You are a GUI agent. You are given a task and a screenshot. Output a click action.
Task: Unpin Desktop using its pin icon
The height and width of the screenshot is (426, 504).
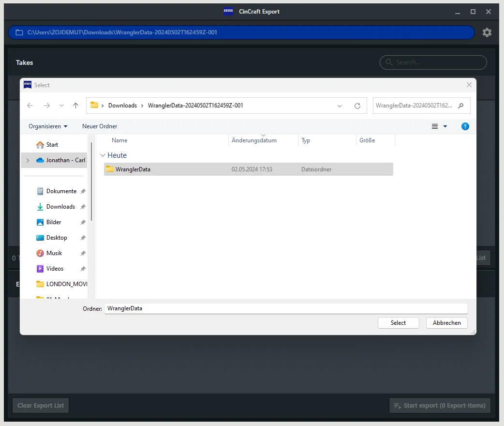point(83,238)
